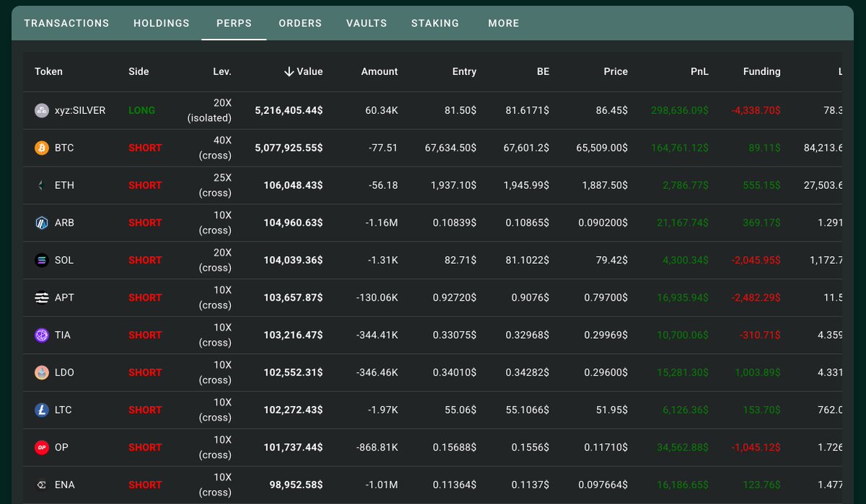The height and width of the screenshot is (504, 866).
Task: Click the Optimism OP token icon
Action: pos(42,448)
